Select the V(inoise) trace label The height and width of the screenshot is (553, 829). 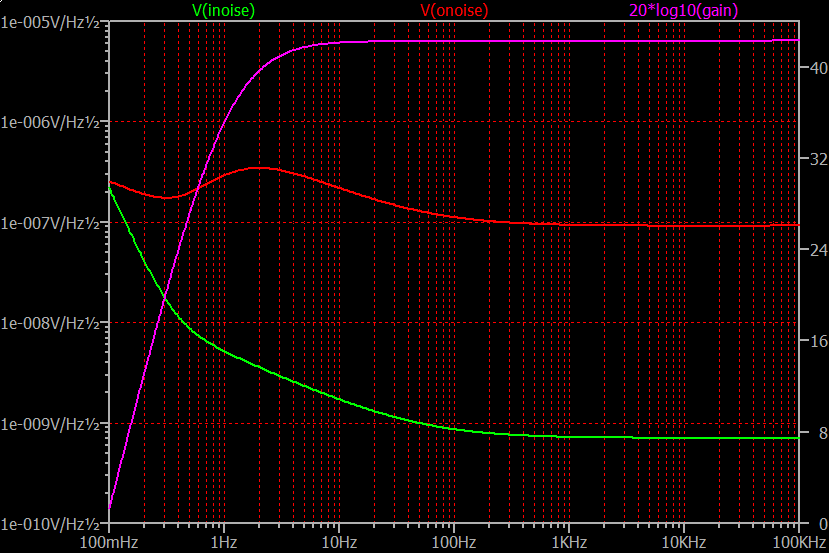coord(223,10)
